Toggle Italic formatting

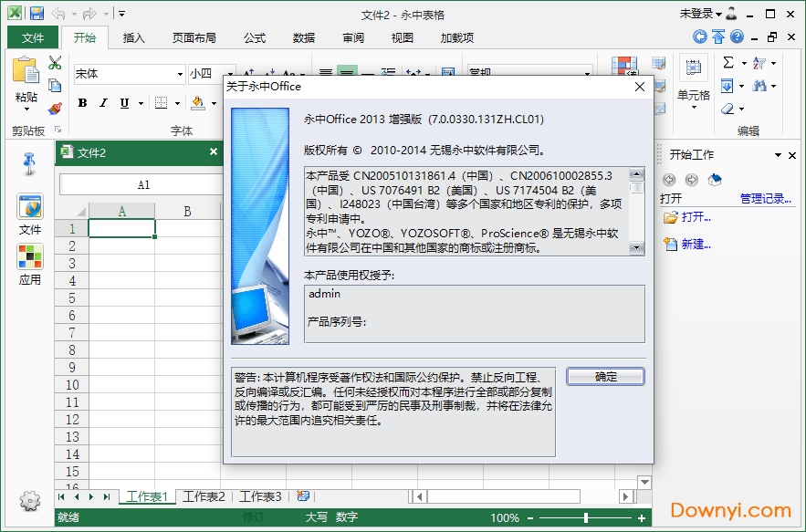[103, 103]
